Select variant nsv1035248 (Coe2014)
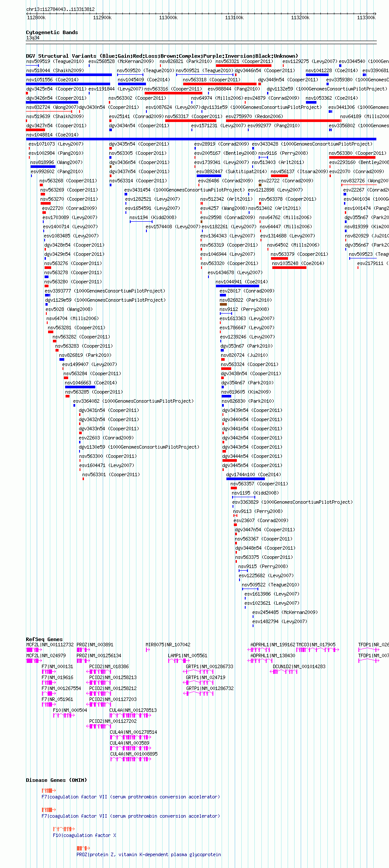The image size is (389, 868). (x=298, y=263)
